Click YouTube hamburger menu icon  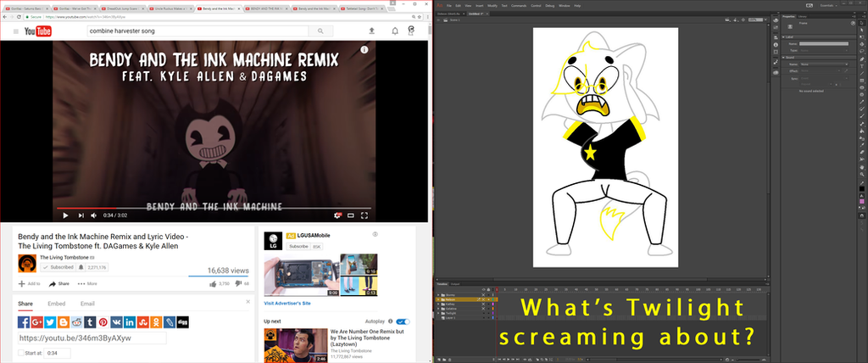pyautogui.click(x=16, y=31)
